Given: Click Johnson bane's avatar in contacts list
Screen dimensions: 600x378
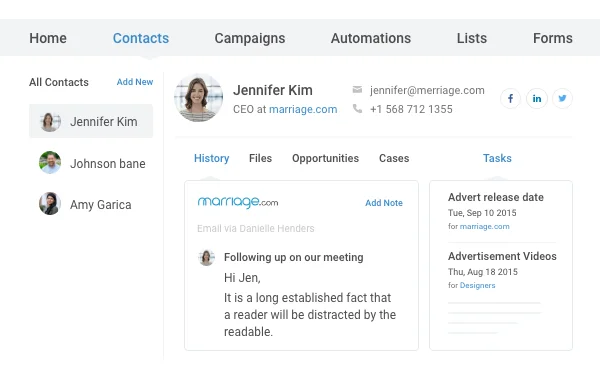Looking at the screenshot, I should tap(50, 162).
